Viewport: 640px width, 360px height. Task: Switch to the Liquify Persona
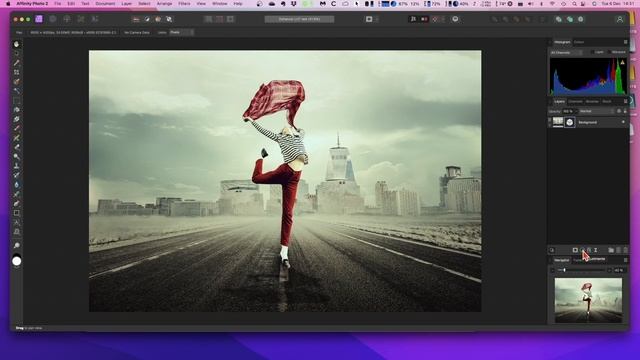pos(53,19)
